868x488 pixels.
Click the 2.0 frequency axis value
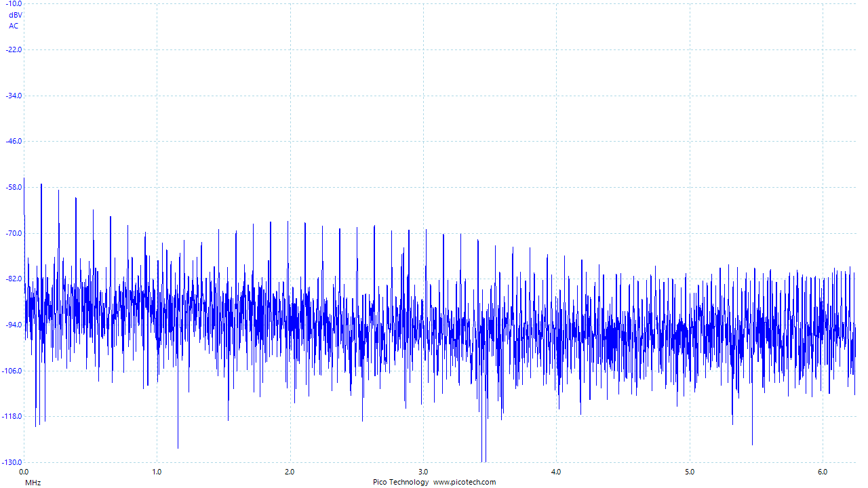[x=290, y=472]
